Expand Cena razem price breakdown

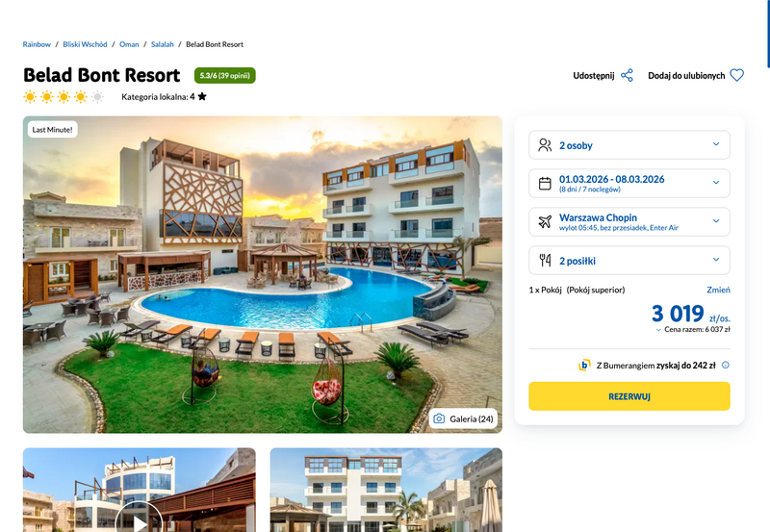pos(693,329)
